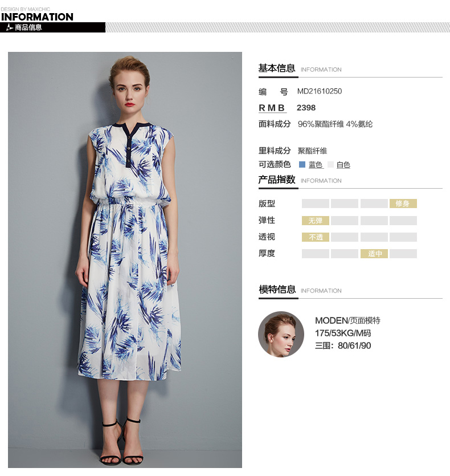Screen dimensions: 450x476
Task: Click the first empty 版型 scale box
Action: tap(315, 204)
